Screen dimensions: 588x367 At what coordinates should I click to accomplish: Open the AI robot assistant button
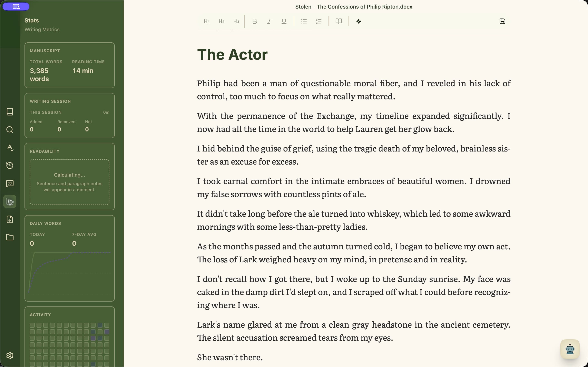[570, 349]
